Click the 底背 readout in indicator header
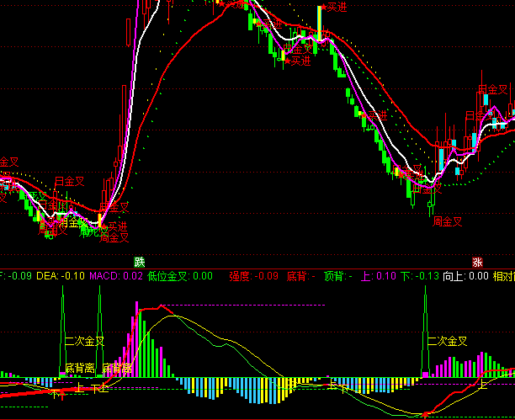The width and height of the screenshot is (515, 420). point(300,275)
